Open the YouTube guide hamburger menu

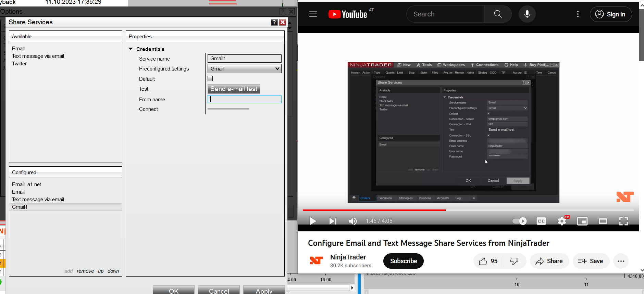pyautogui.click(x=313, y=14)
